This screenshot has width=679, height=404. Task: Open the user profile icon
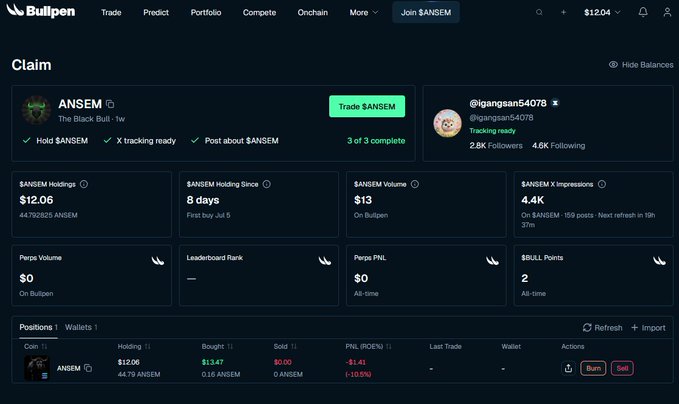667,12
